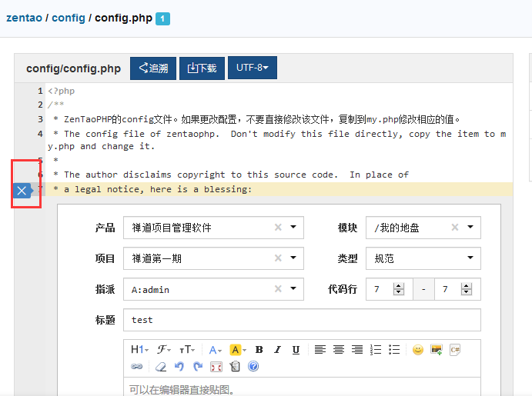Click the zentao breadcrumb link
532x396 pixels.
tap(24, 18)
